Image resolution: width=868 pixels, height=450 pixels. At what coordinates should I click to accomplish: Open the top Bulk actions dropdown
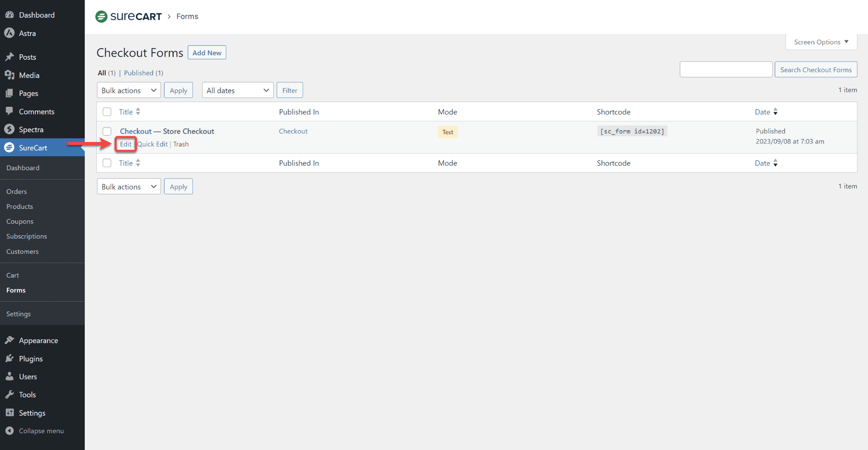click(129, 90)
